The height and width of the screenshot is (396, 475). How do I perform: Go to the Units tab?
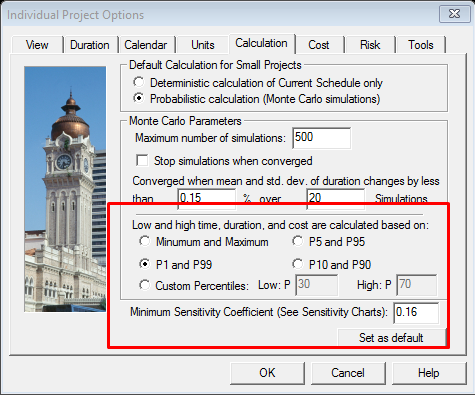click(203, 45)
